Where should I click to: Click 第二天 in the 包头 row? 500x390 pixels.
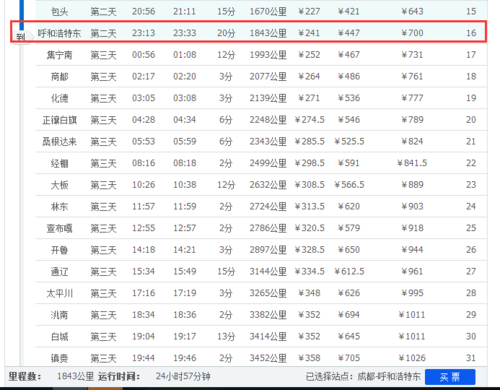click(103, 12)
